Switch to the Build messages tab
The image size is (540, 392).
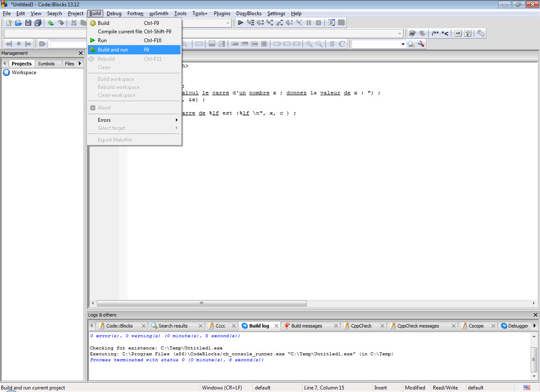click(306, 326)
